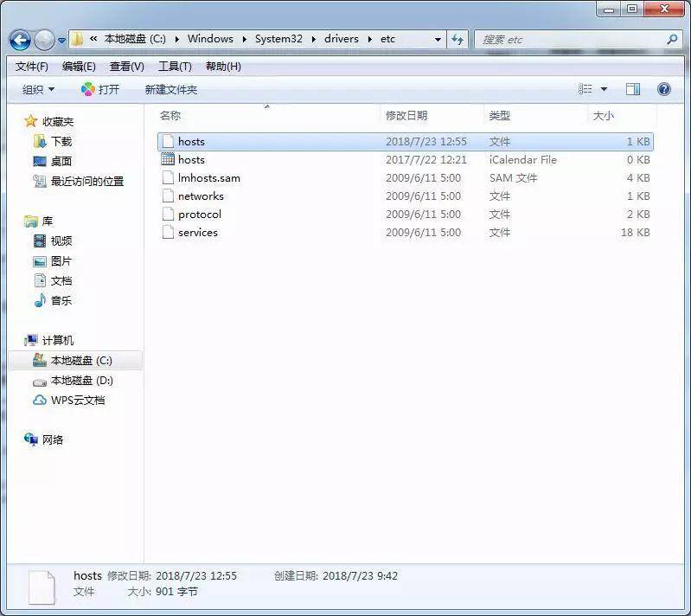Open the 编辑(E) menu

pos(79,67)
